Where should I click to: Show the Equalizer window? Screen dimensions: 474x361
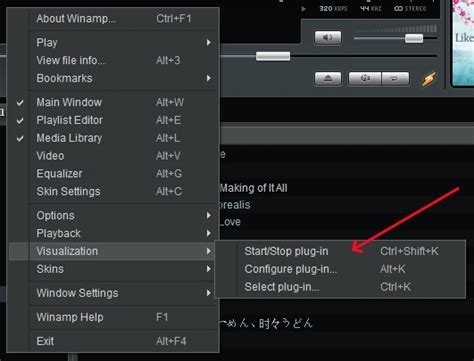point(114,174)
